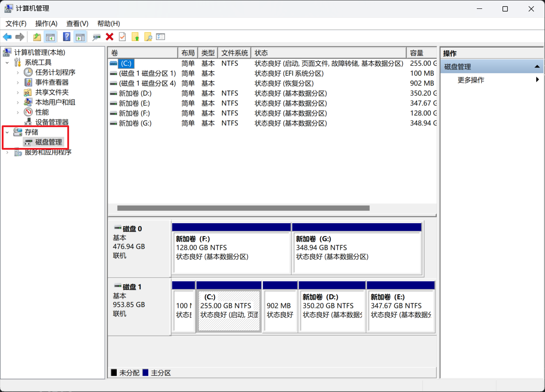
Task: Select the D: 350.20 GB partition block
Action: (332, 307)
